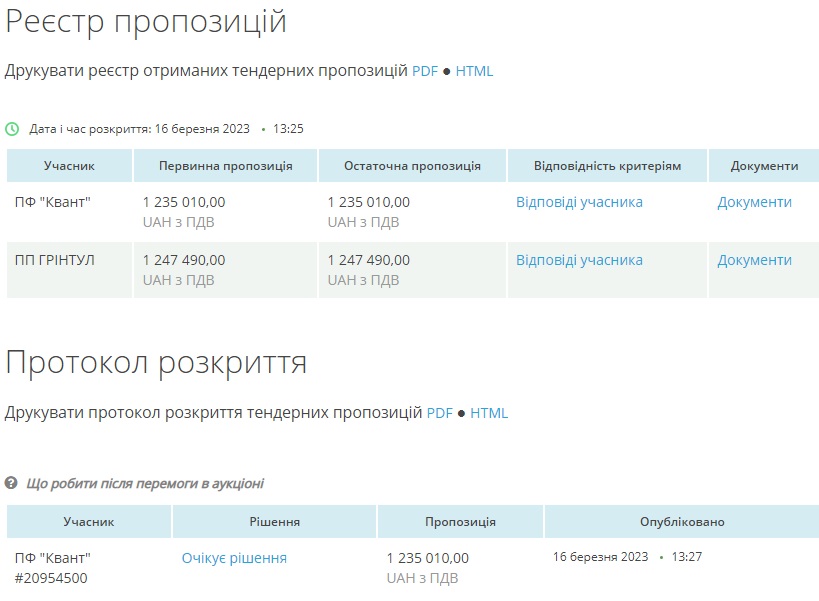The width and height of the screenshot is (819, 601).
Task: Click the Очікує рішення link
Action: (x=234, y=558)
